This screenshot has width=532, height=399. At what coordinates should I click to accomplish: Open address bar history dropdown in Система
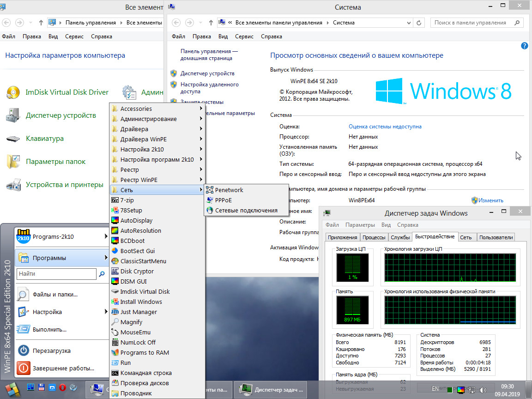[409, 23]
